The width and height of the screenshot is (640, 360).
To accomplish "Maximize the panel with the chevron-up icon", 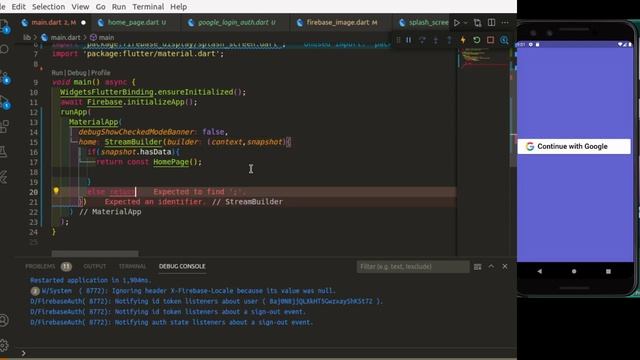I will (491, 267).
